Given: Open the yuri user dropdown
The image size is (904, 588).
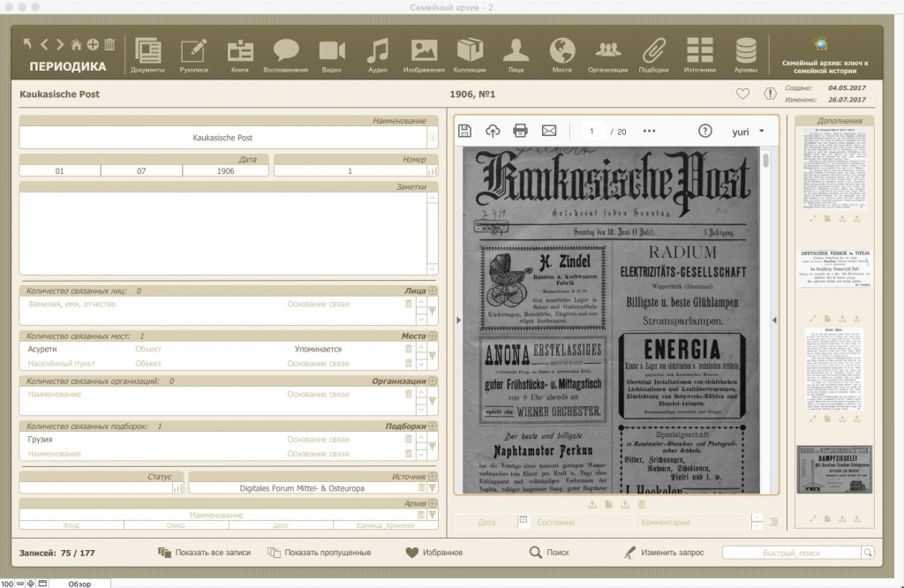Looking at the screenshot, I should coord(749,132).
